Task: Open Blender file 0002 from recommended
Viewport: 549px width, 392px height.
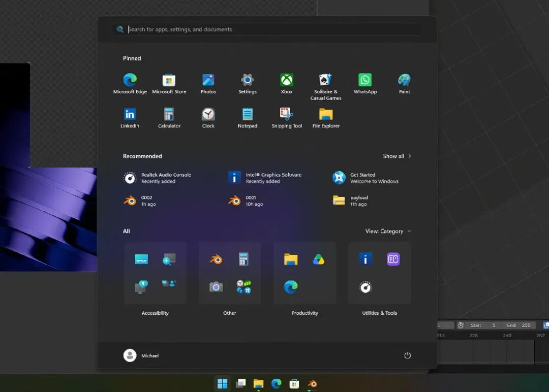Action: coord(140,201)
